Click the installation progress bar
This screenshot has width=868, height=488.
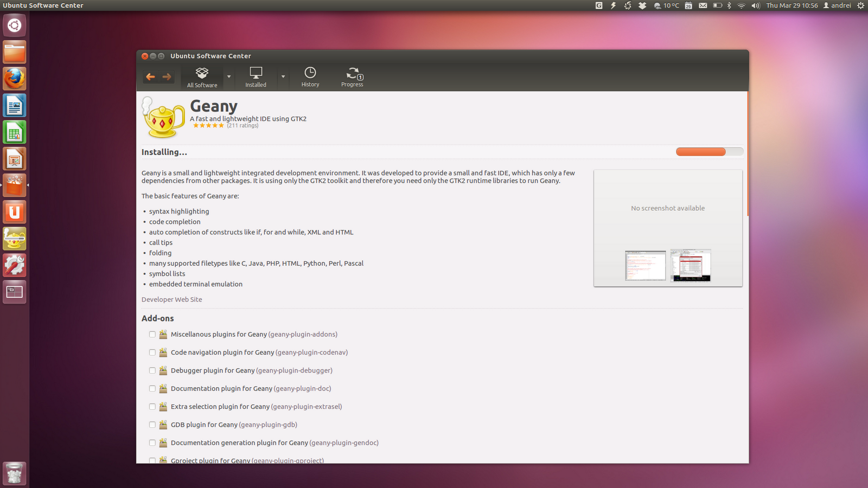point(710,152)
